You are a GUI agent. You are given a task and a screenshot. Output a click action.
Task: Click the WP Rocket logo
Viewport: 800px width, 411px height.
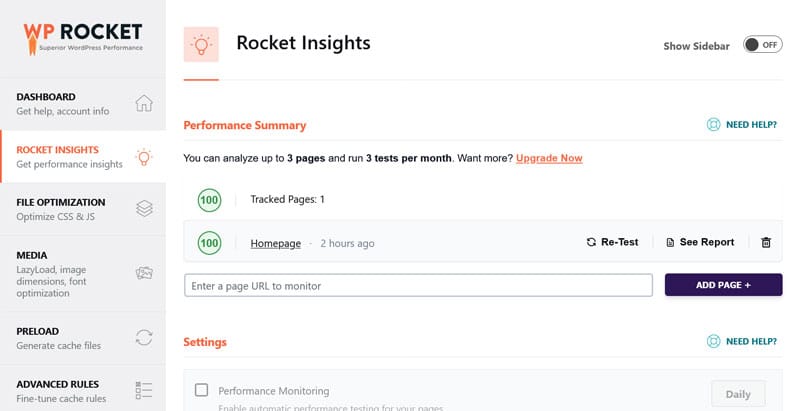tap(83, 37)
